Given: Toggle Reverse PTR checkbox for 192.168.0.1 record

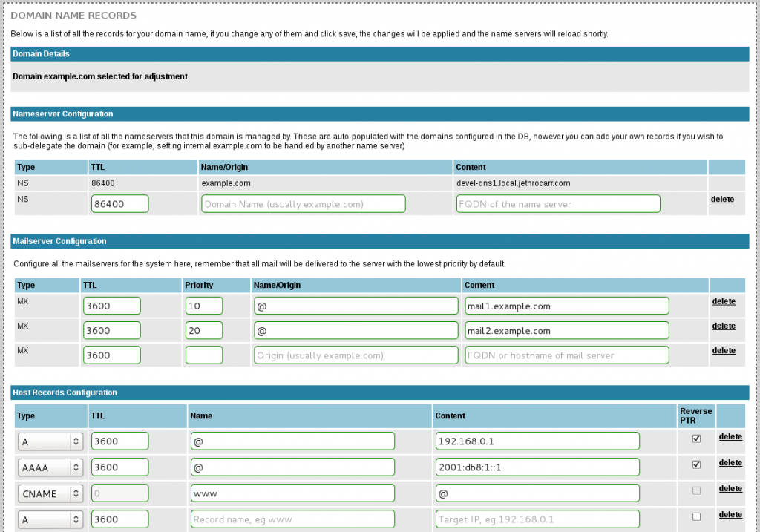Looking at the screenshot, I should point(696,439).
